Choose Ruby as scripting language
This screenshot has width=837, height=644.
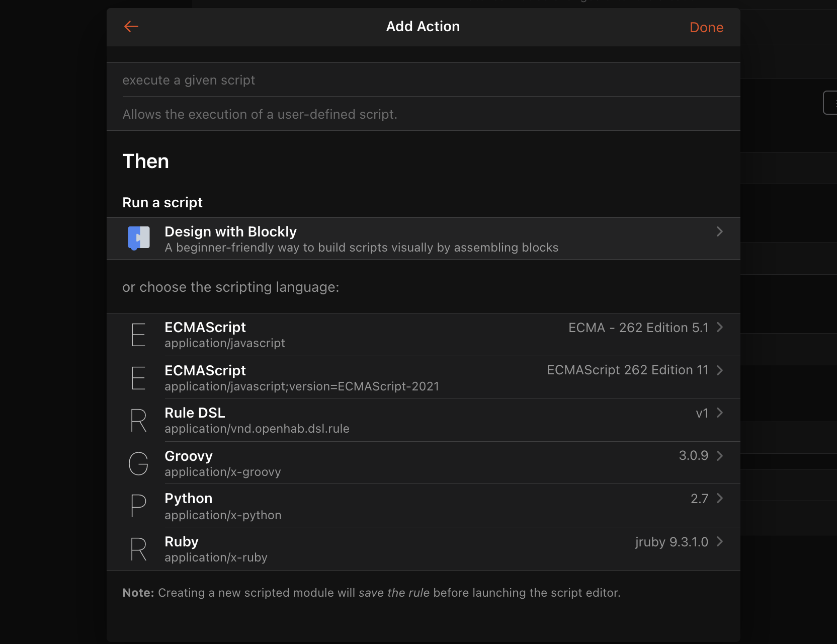pos(182,542)
